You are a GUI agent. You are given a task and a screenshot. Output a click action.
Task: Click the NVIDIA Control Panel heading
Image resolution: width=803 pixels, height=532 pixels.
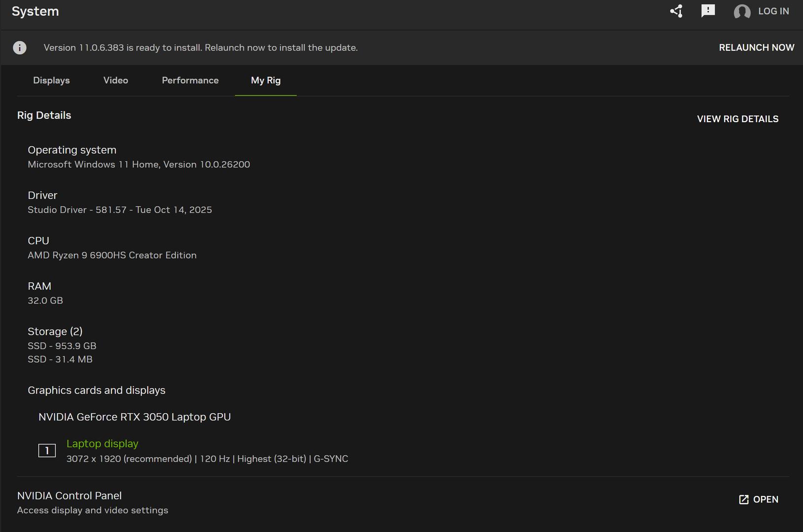(x=69, y=496)
